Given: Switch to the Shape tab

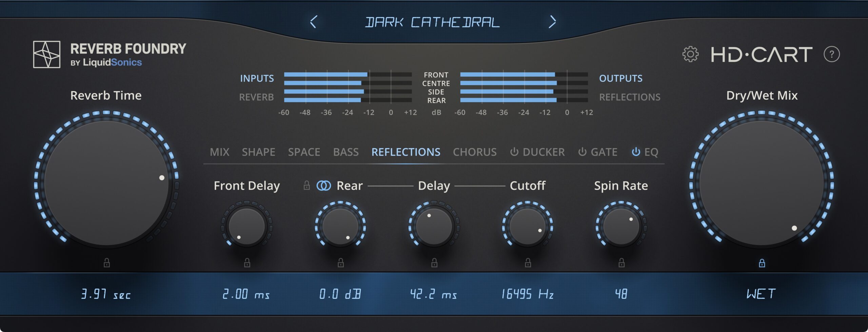Looking at the screenshot, I should (x=258, y=152).
